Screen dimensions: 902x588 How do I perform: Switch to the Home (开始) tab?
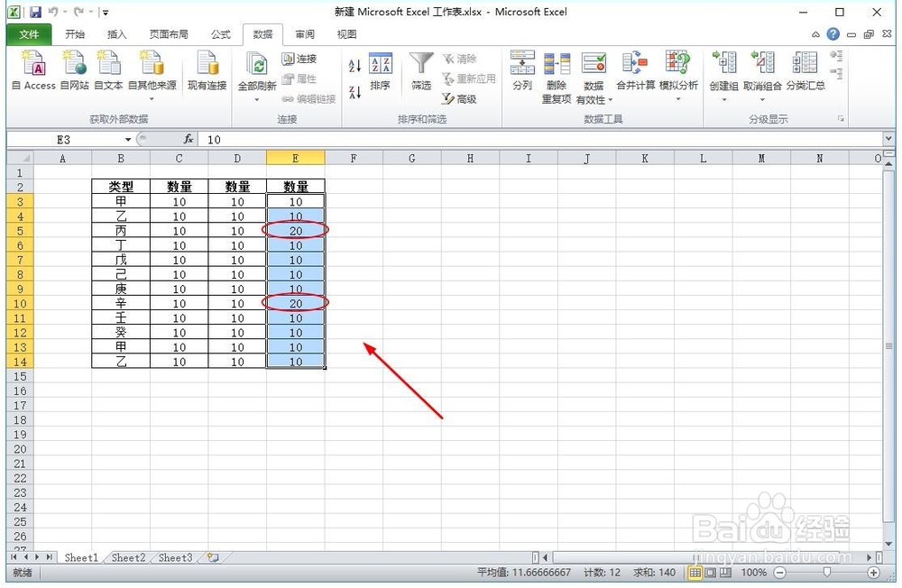(75, 34)
